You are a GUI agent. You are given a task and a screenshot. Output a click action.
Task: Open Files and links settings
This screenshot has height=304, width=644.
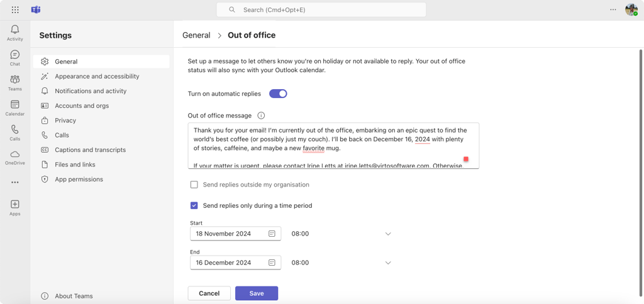coord(101,165)
